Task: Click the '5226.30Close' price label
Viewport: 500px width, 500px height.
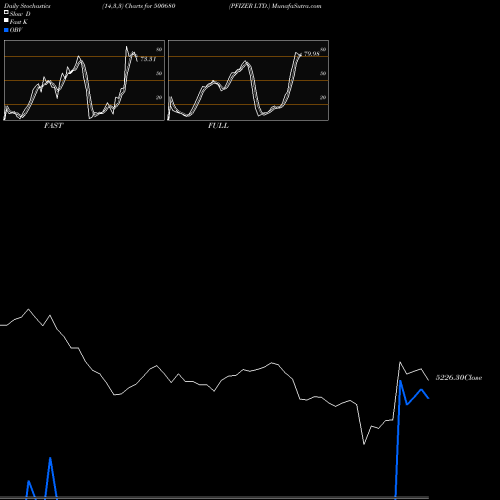Action: pyautogui.click(x=459, y=378)
